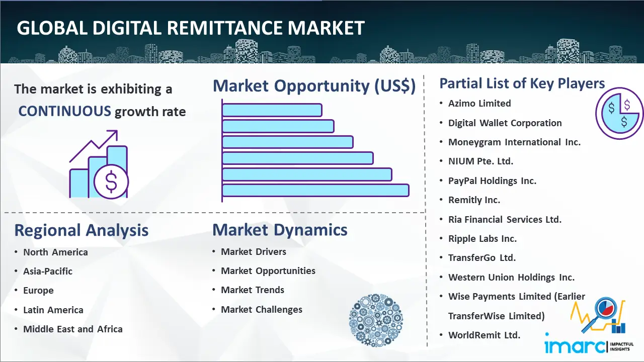The image size is (644, 362).
Task: Click Market Drivers bullet item
Action: tap(254, 251)
